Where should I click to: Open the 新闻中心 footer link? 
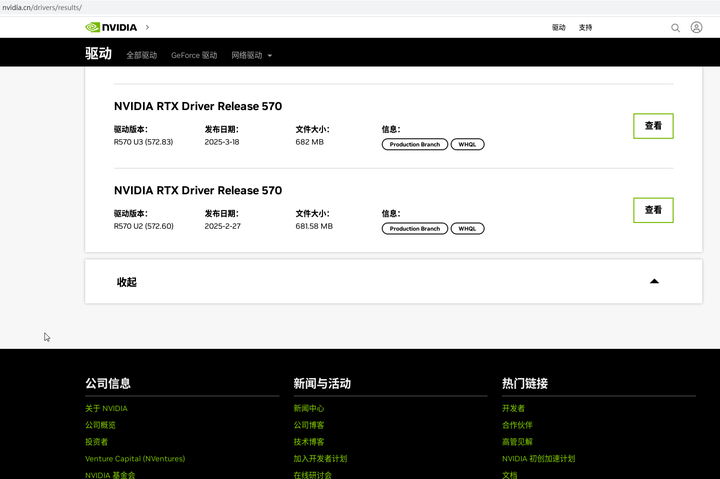[309, 408]
